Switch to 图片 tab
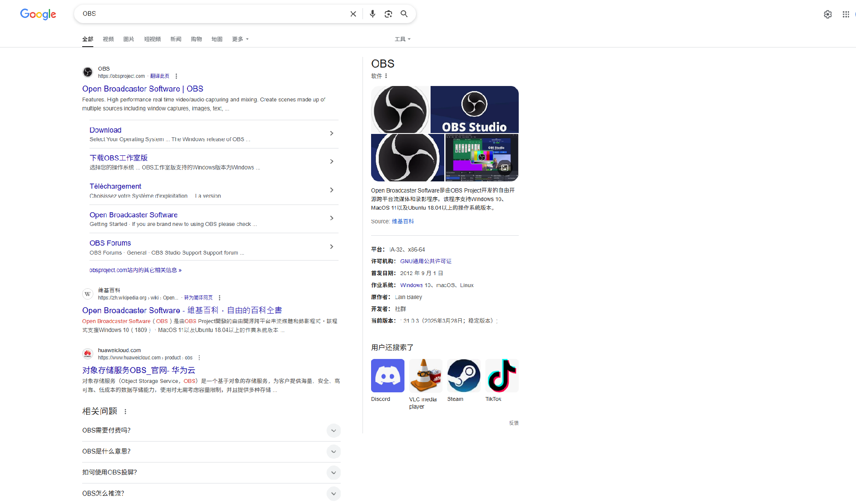Screen dimensions: 856x504 click(129, 39)
